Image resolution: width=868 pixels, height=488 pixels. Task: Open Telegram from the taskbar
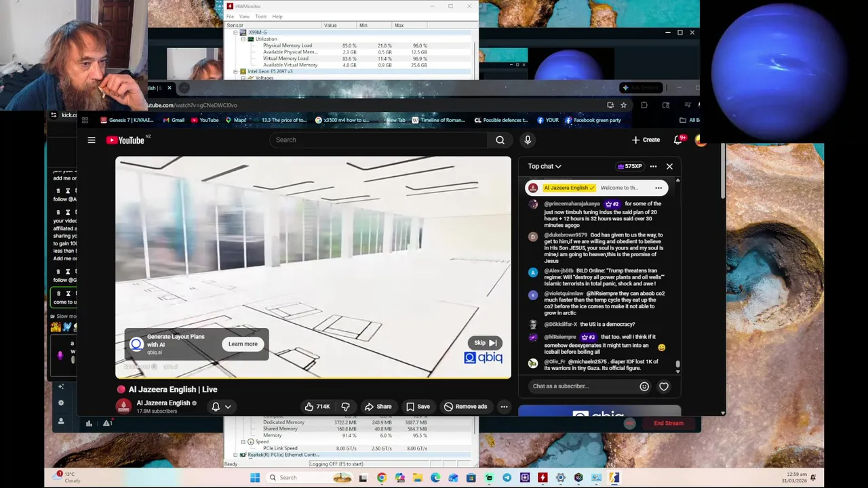pos(507,478)
